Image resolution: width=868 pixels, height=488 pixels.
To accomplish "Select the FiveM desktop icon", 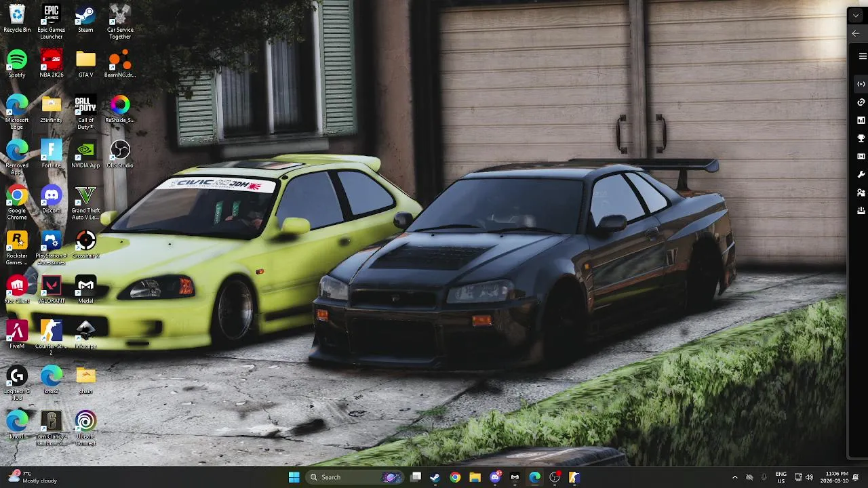I will (x=17, y=335).
